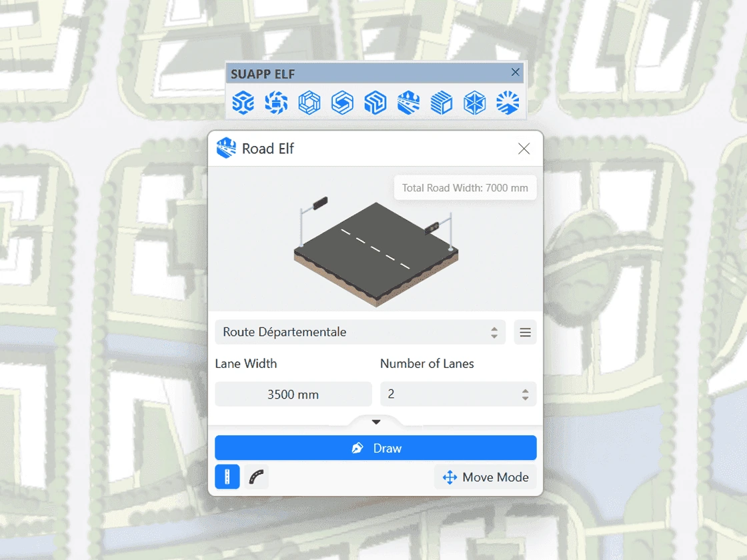Open Road Elf from the SUAPP toolbar

408,103
